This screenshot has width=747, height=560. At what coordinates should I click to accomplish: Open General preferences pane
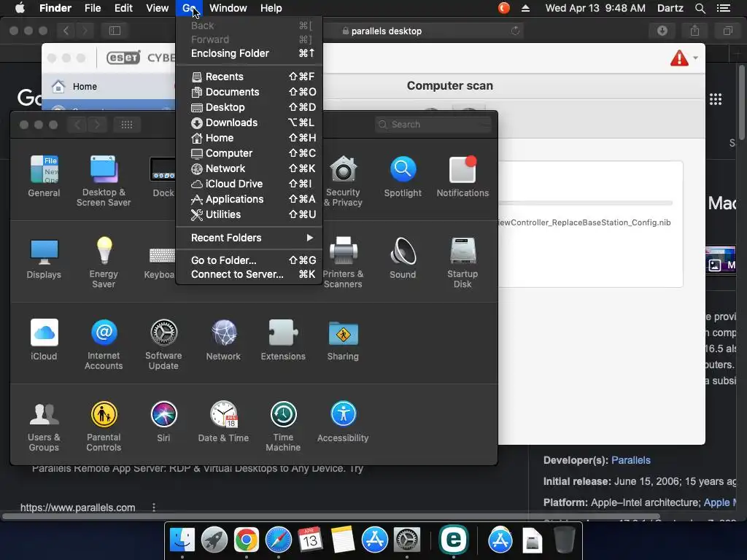point(44,176)
